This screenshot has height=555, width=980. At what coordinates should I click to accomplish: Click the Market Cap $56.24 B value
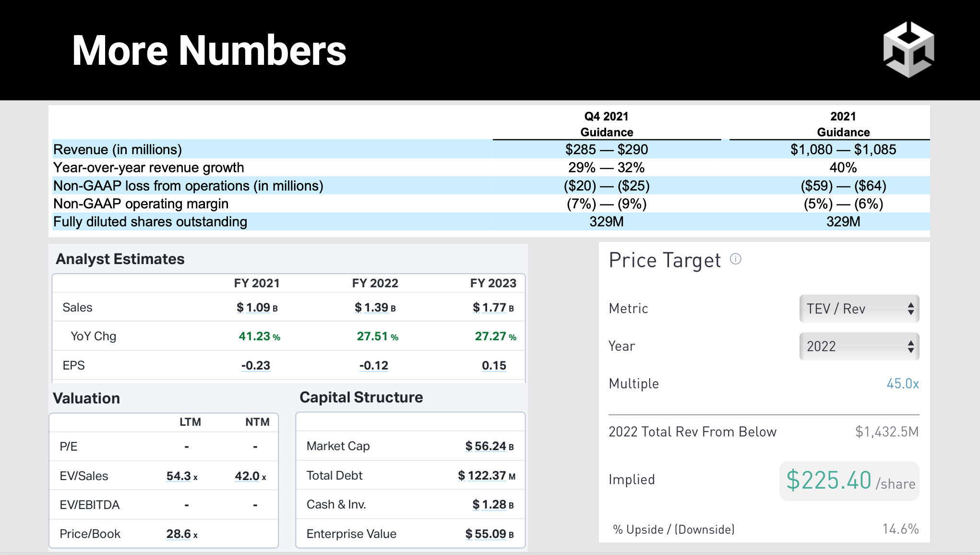490,446
